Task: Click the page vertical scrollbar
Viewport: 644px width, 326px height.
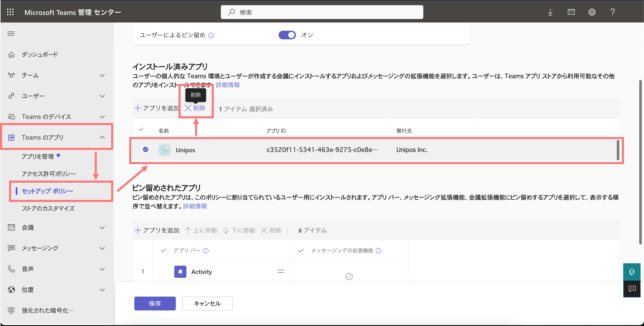Action: click(640, 162)
